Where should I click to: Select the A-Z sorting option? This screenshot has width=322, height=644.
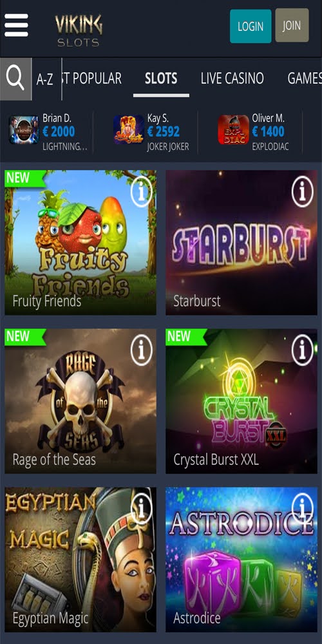45,79
